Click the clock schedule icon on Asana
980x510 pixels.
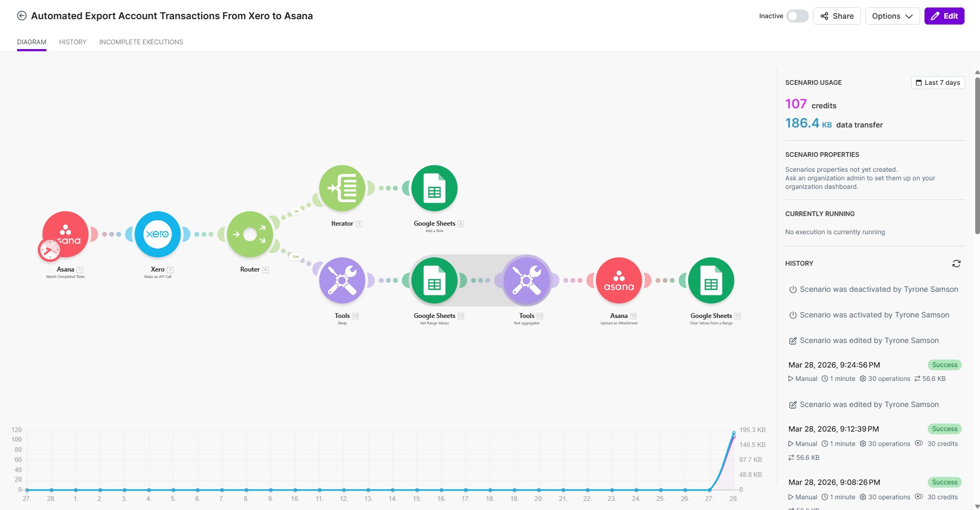click(50, 250)
